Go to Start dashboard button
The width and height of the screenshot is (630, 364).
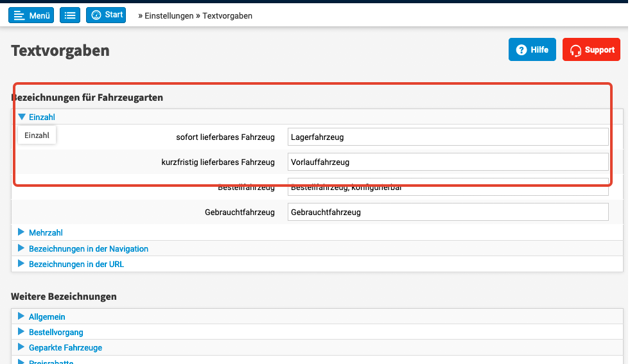tap(107, 15)
